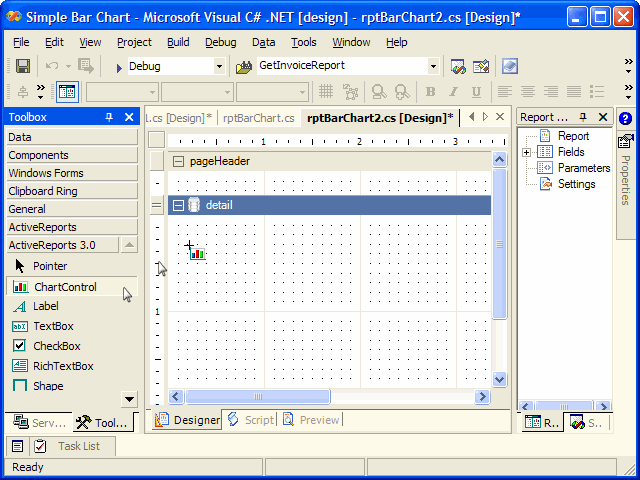Open the Build menu

[x=178, y=42]
